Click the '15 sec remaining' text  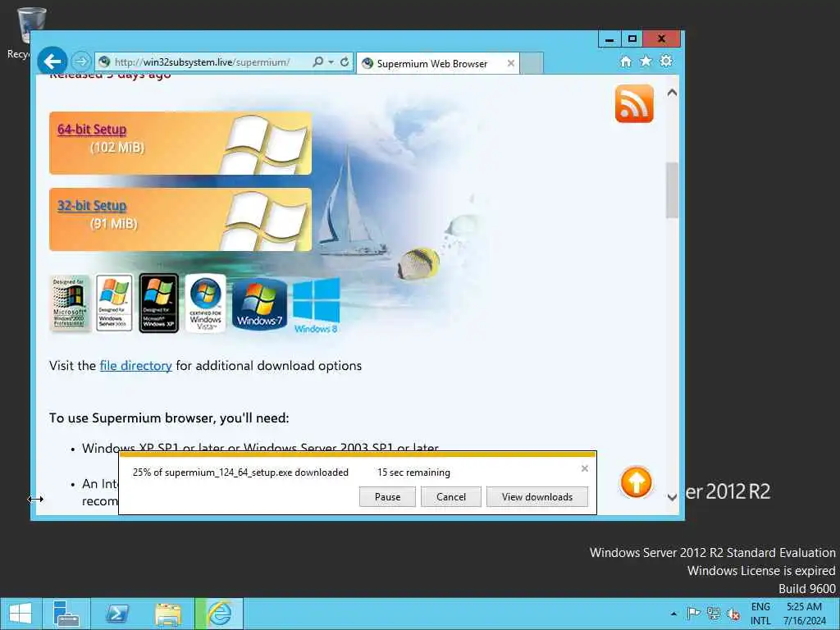(413, 472)
